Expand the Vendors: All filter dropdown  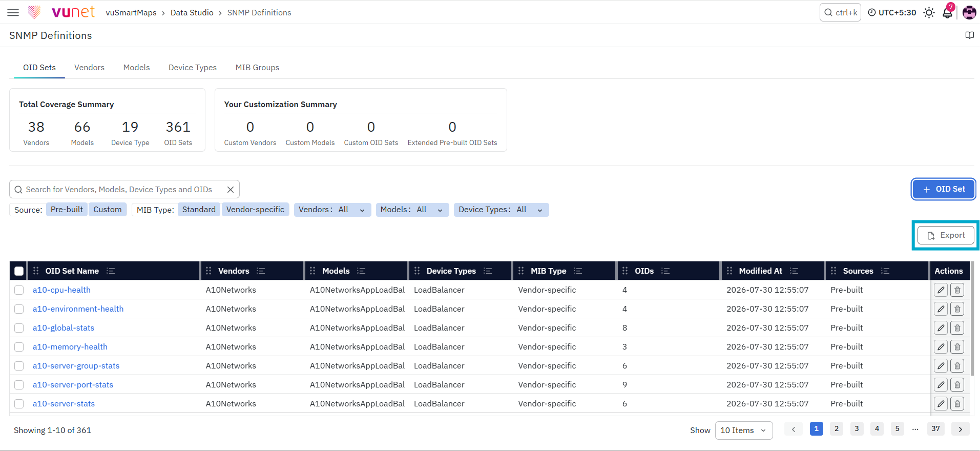coord(332,210)
